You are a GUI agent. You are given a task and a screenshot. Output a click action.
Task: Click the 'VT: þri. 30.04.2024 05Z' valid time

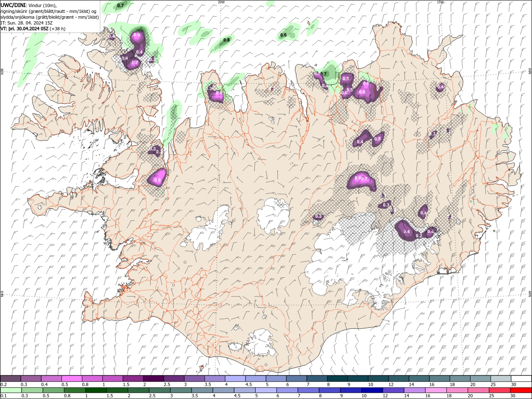(x=25, y=29)
